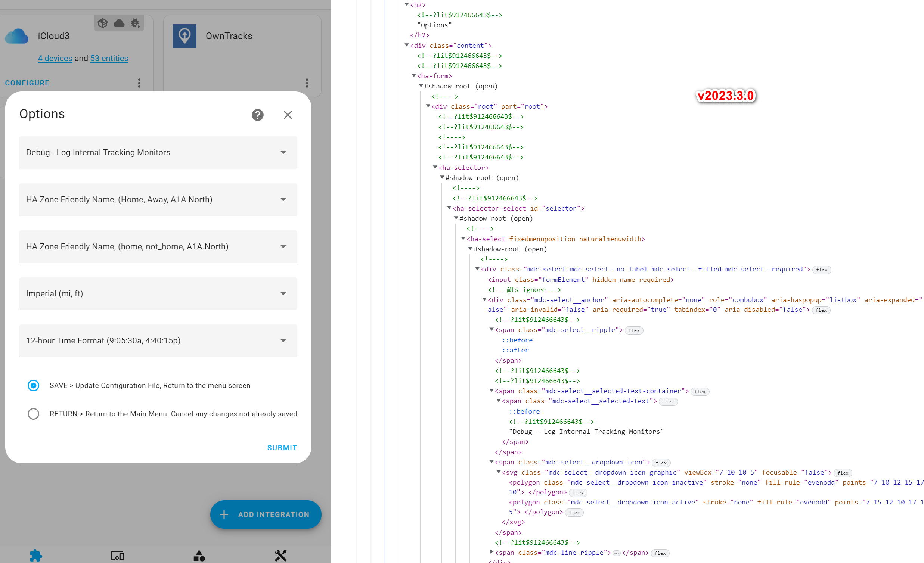Select the RETURN to Main Menu radio button
Image resolution: width=924 pixels, height=563 pixels.
click(33, 414)
